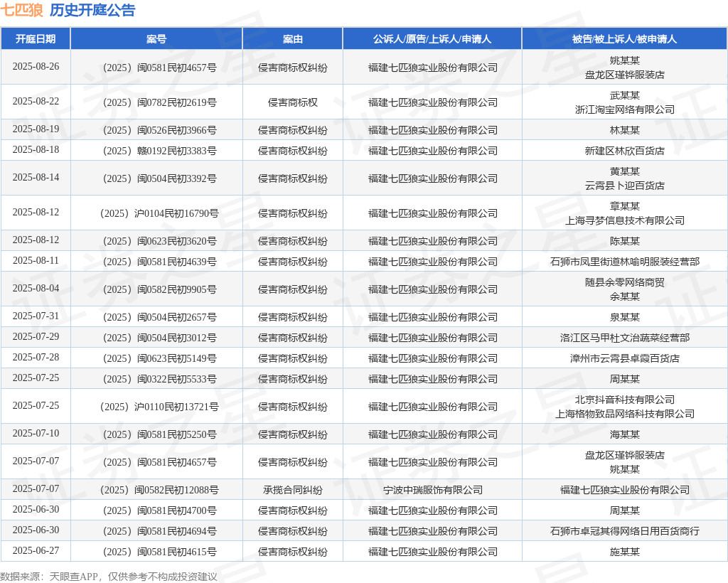Select case number (2025)沪0110民初13721号
728x583 pixels.
click(159, 407)
